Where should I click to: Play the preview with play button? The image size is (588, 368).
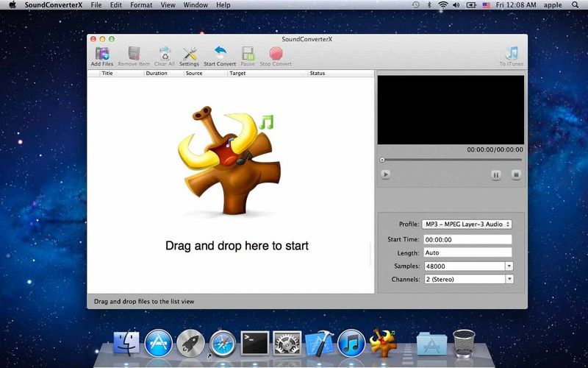pos(385,174)
